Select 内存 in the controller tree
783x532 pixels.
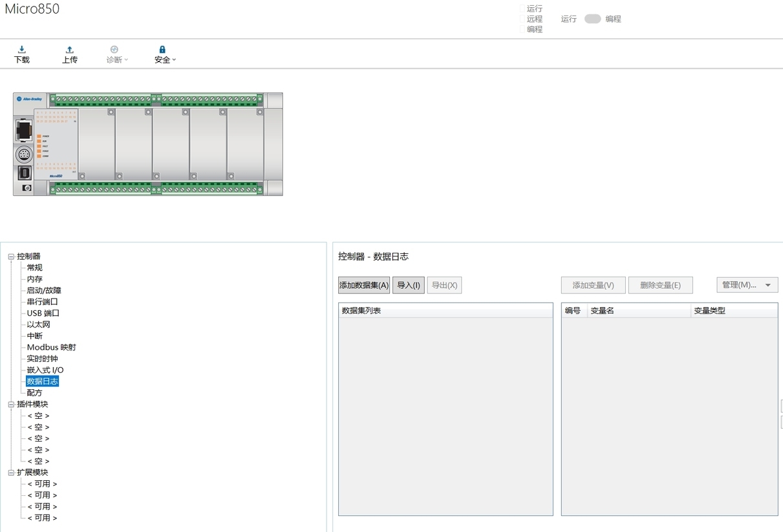coord(35,279)
